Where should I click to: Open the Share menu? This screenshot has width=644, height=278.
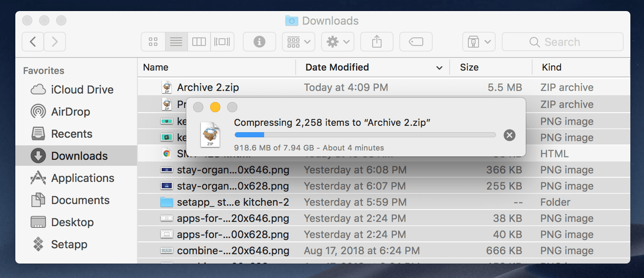pyautogui.click(x=376, y=41)
